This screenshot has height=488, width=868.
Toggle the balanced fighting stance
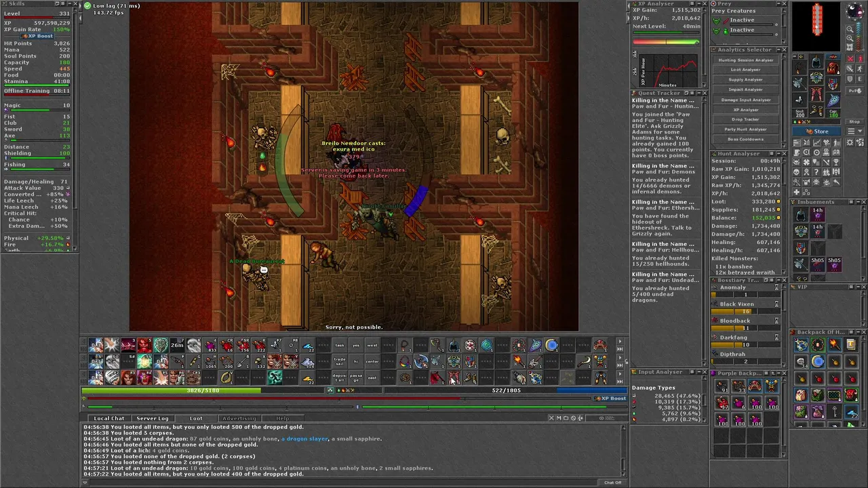click(850, 68)
